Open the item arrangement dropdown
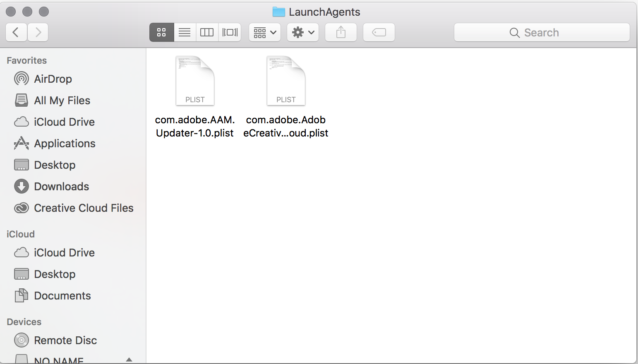 click(x=265, y=32)
